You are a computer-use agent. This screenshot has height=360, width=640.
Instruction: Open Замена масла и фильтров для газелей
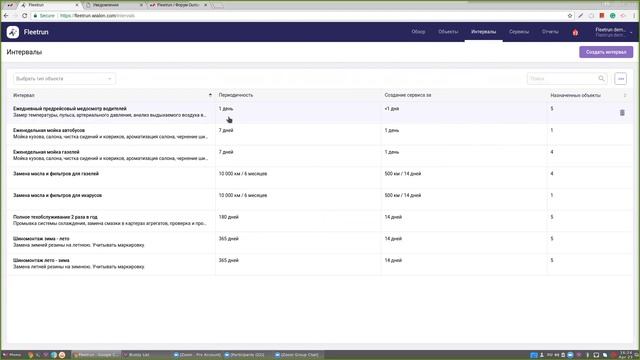(x=56, y=173)
